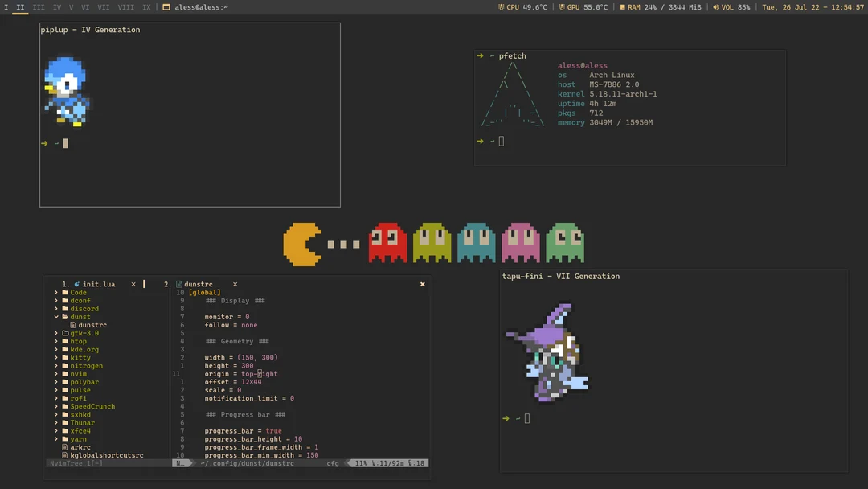Click the GPU temperature icon in the status bar
The width and height of the screenshot is (868, 489).
(564, 6)
